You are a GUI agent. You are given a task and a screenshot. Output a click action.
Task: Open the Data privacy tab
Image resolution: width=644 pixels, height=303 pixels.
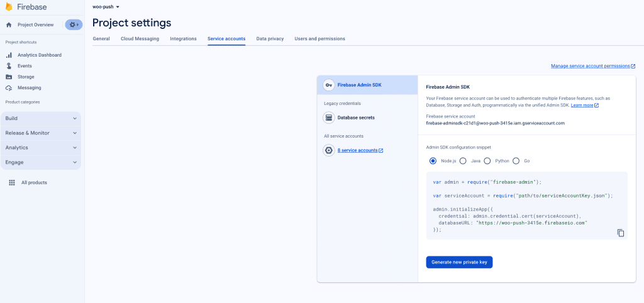click(x=270, y=38)
